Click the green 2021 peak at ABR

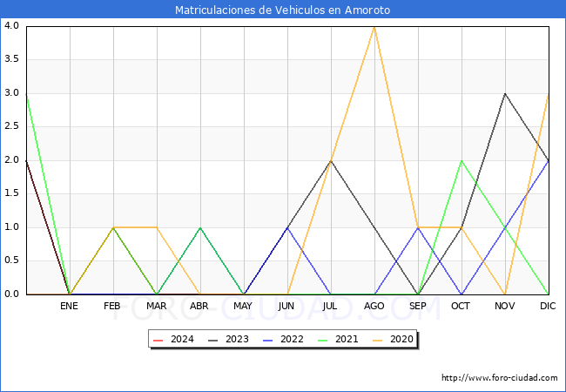pyautogui.click(x=200, y=227)
